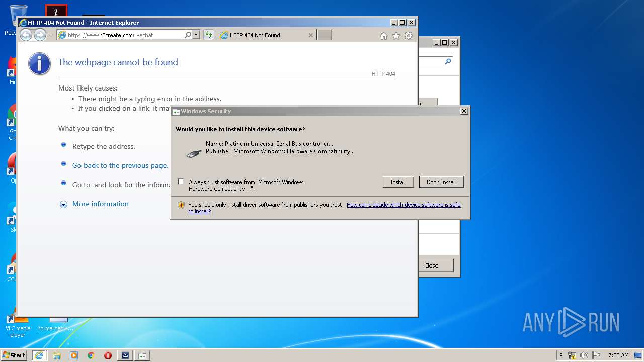Go to Internet Explorer home page

tap(384, 36)
